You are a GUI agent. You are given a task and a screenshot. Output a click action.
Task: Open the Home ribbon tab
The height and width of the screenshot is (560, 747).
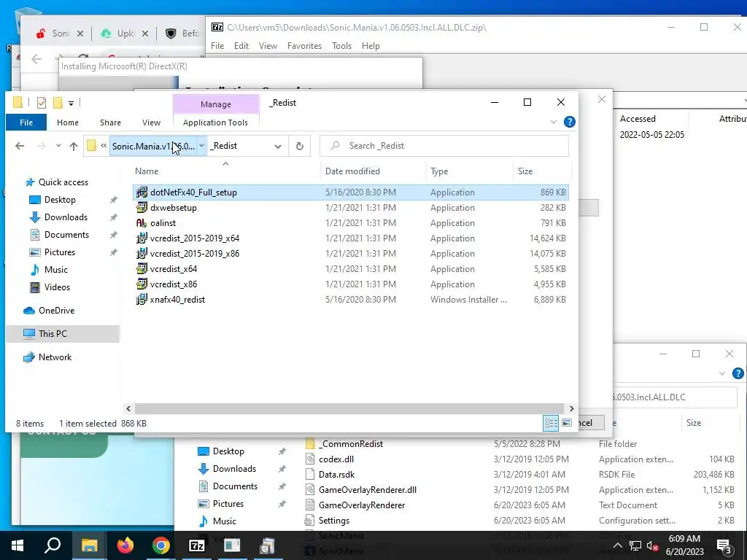pyautogui.click(x=68, y=122)
